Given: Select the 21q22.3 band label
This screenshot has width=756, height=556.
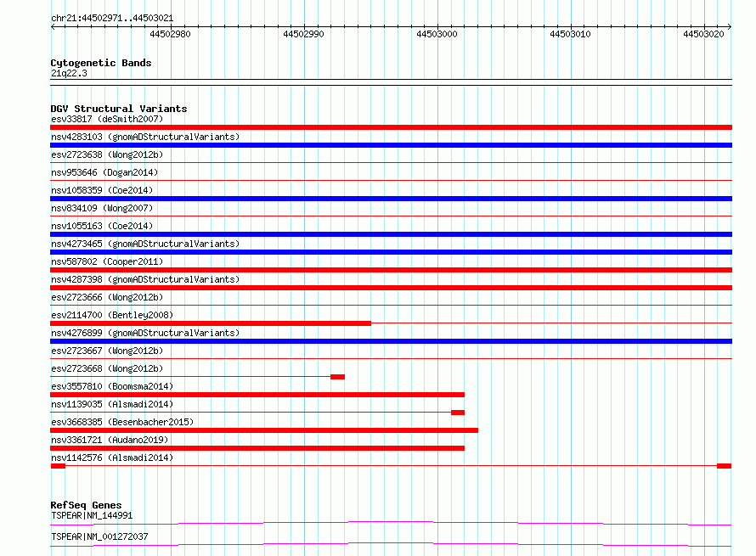Looking at the screenshot, I should (69, 73).
